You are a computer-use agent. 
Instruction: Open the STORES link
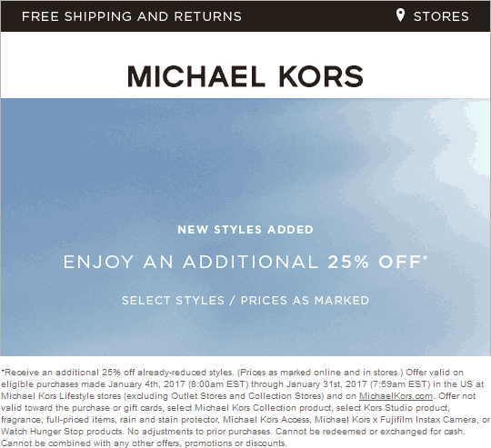(x=441, y=16)
